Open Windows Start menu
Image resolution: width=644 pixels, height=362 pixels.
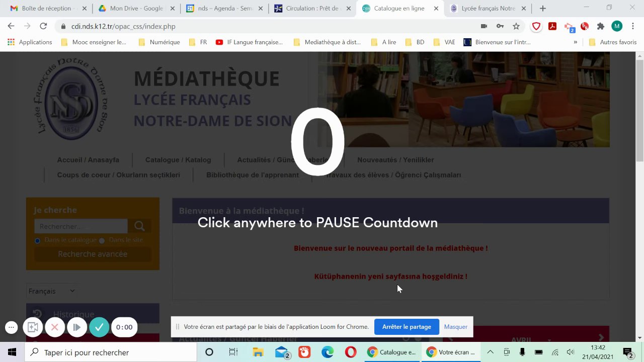[x=12, y=352]
